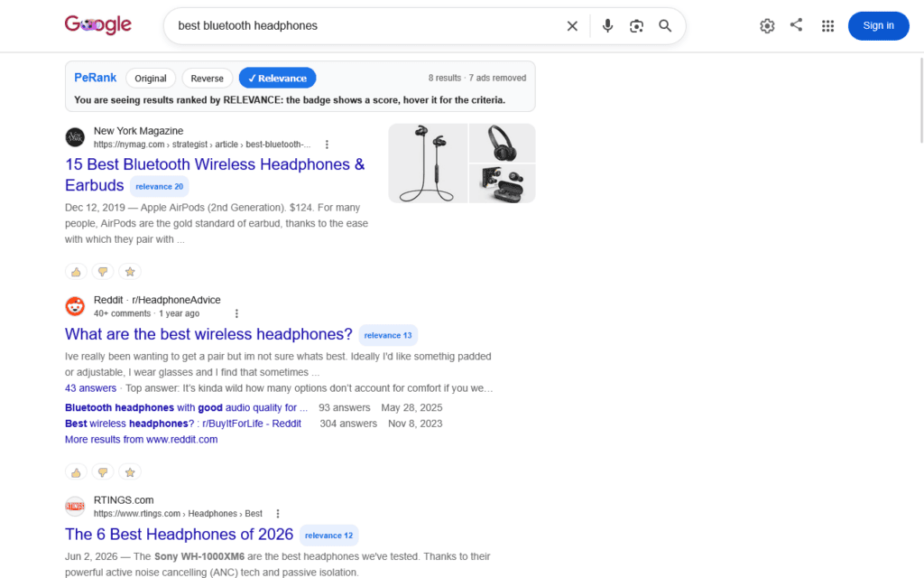Select the Reverse ranking mode
The width and height of the screenshot is (924, 578).
point(207,79)
